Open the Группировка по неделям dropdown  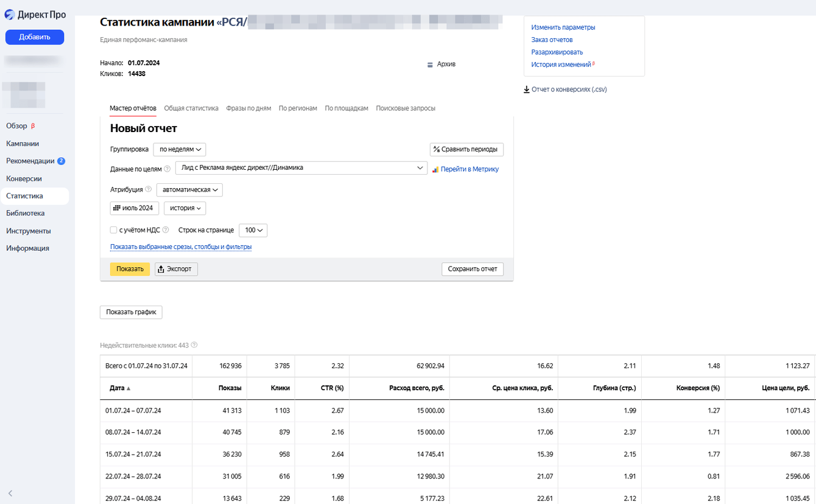click(x=180, y=149)
